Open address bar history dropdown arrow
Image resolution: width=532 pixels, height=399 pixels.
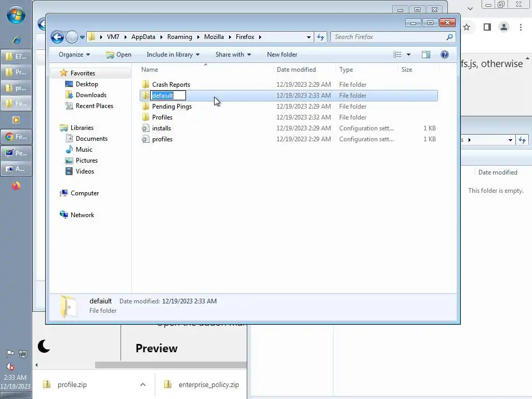tap(309, 37)
